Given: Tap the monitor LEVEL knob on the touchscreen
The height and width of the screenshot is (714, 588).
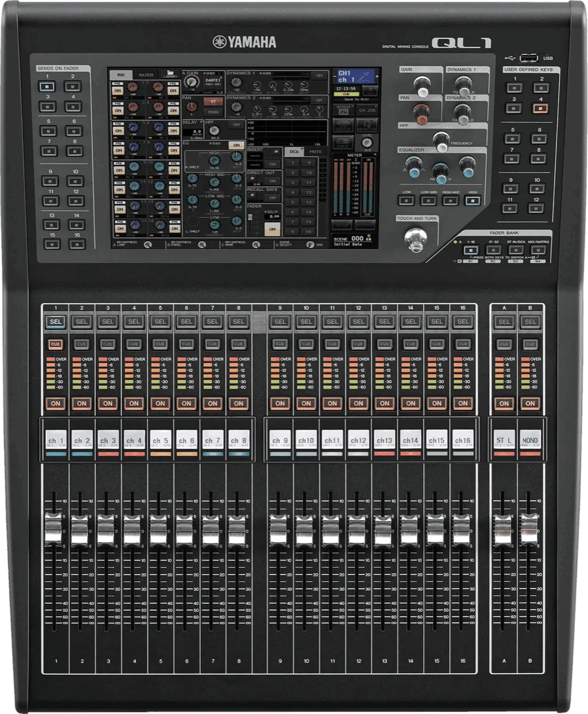Looking at the screenshot, I should tap(367, 142).
